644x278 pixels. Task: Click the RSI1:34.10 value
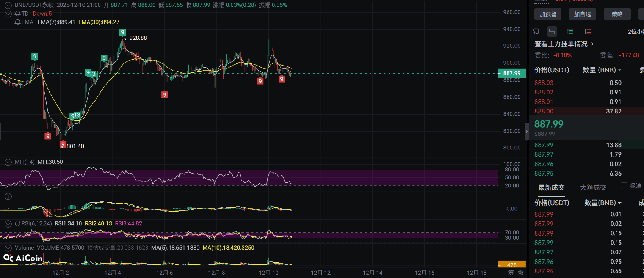(68, 224)
